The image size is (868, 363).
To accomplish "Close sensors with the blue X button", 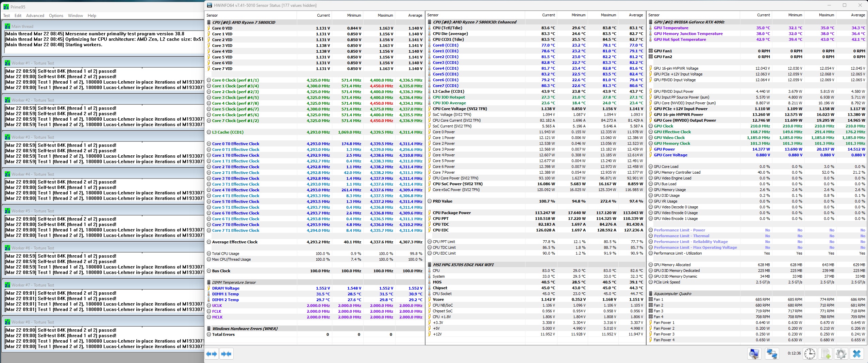I will pos(857,354).
